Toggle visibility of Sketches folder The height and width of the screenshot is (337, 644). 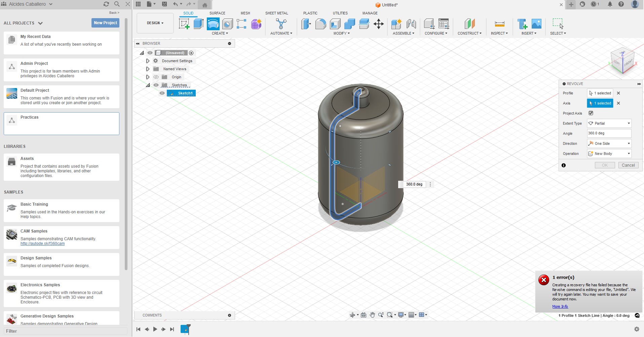point(156,85)
